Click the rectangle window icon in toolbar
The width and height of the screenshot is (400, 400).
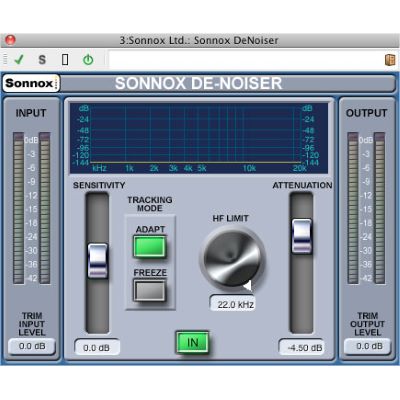coord(65,60)
